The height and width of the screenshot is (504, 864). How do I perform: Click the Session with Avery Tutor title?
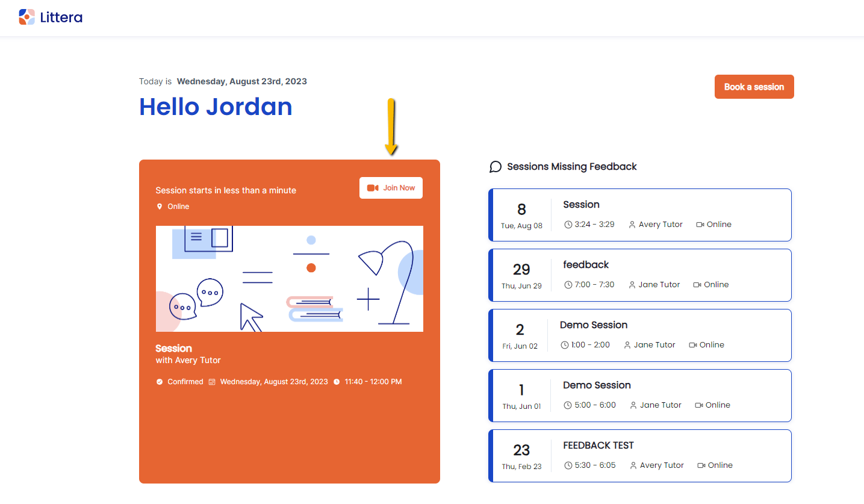point(174,349)
